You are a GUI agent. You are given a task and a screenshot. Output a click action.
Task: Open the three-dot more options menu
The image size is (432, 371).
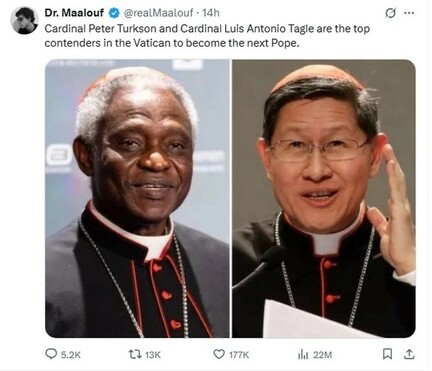[409, 13]
